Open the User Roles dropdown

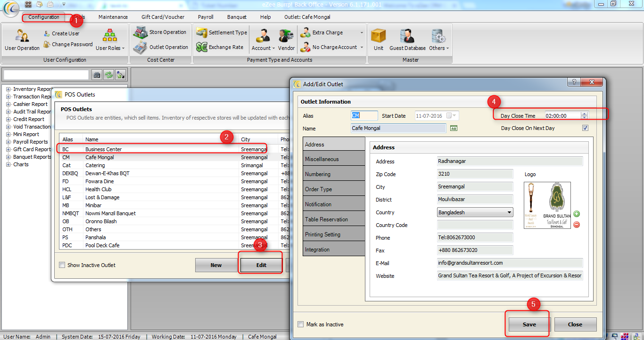(x=110, y=40)
